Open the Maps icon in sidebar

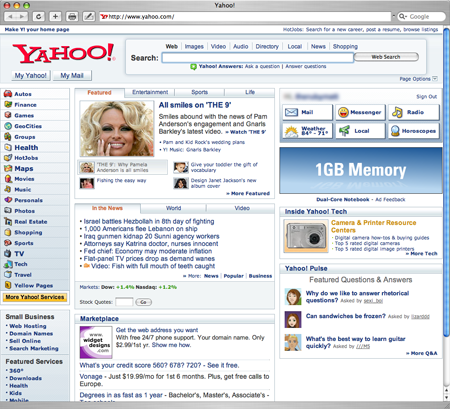tap(8, 168)
